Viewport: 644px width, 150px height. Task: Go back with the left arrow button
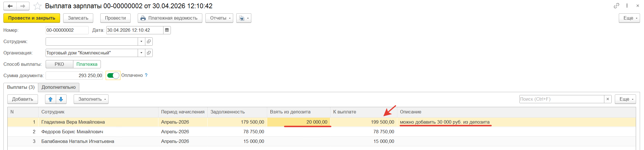tap(10, 6)
